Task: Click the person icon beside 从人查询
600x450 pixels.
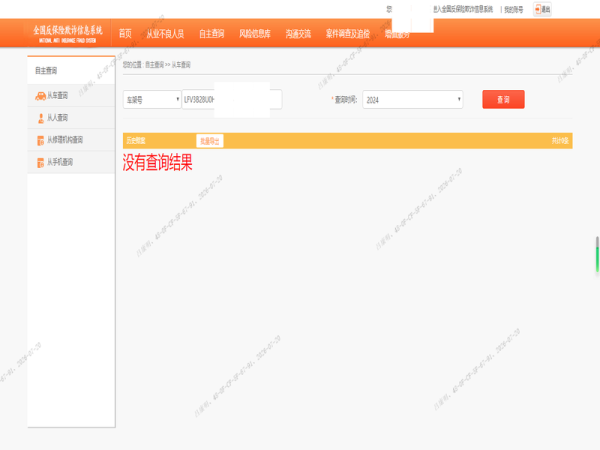Action: [41, 118]
